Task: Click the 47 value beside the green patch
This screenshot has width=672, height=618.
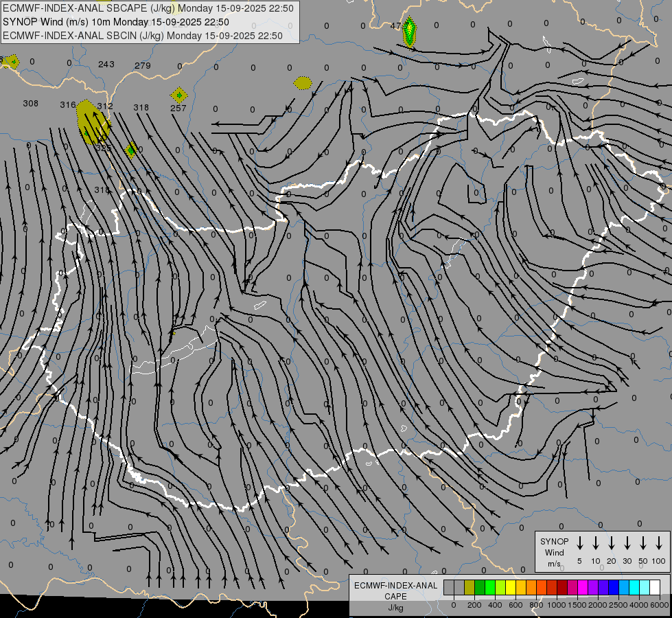Action: [395, 25]
